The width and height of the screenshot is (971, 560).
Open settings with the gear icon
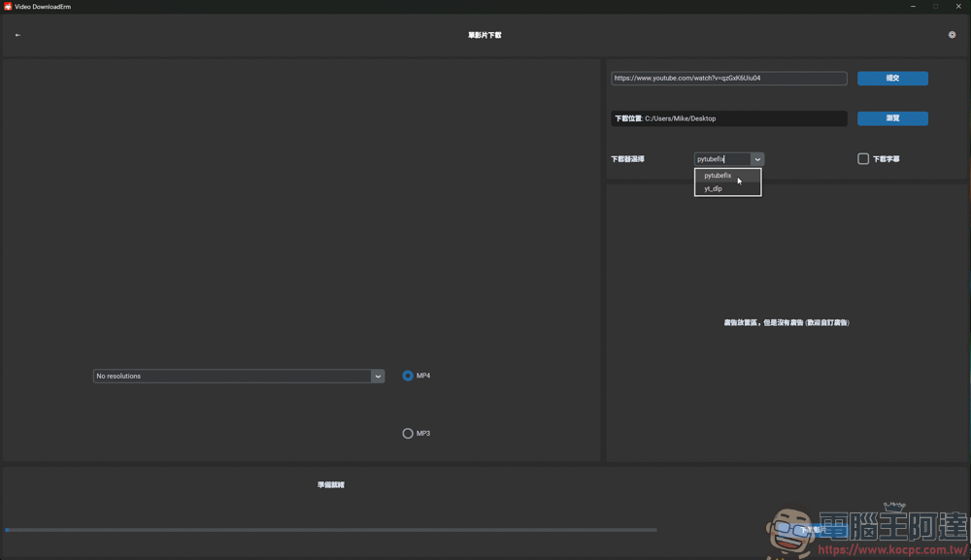[952, 35]
